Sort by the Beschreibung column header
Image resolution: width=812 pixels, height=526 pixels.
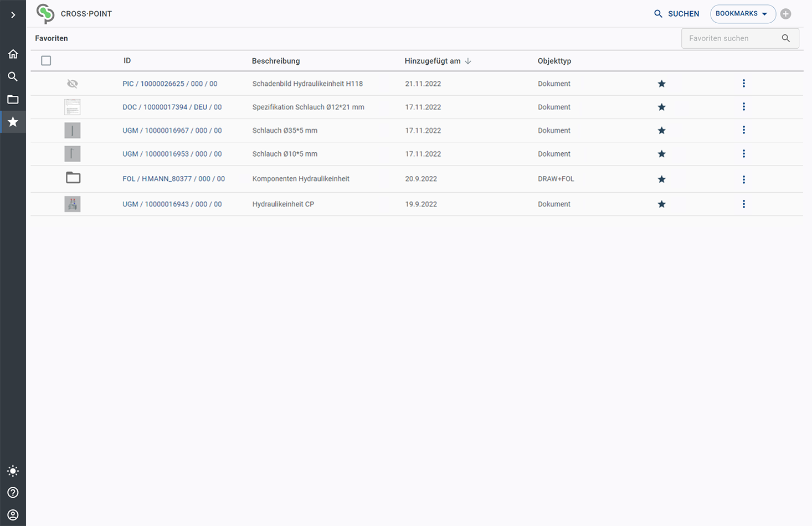pyautogui.click(x=276, y=61)
